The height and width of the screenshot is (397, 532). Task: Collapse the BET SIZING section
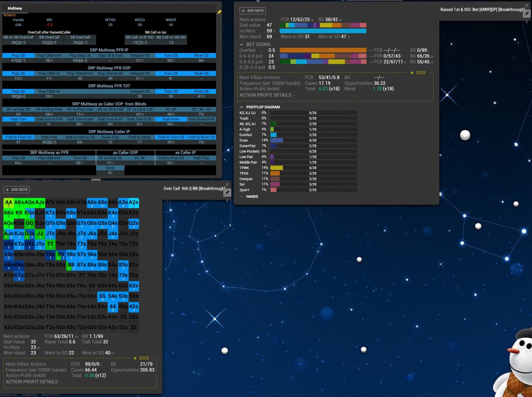[x=242, y=44]
